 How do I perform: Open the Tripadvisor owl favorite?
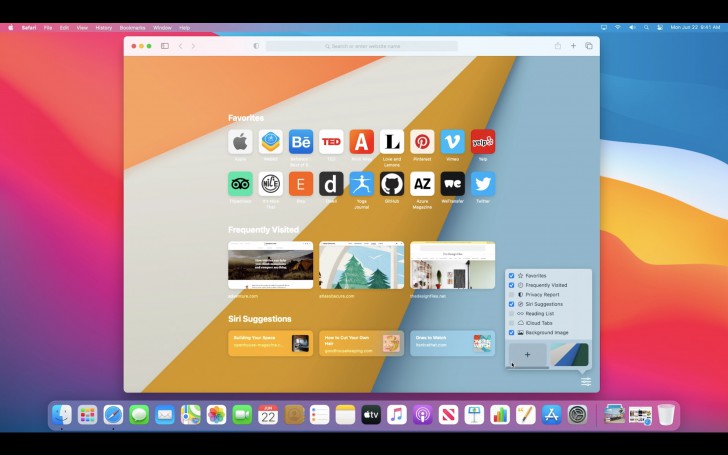pos(240,184)
